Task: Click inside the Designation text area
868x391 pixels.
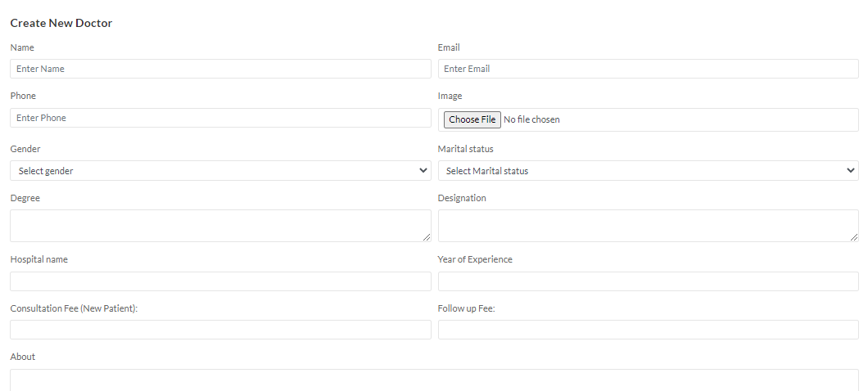Action: [x=648, y=225]
